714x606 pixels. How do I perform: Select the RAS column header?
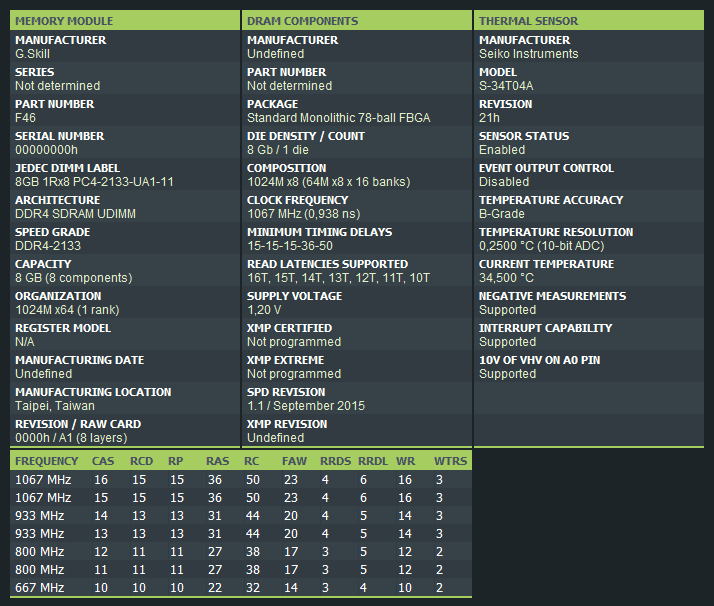(217, 461)
